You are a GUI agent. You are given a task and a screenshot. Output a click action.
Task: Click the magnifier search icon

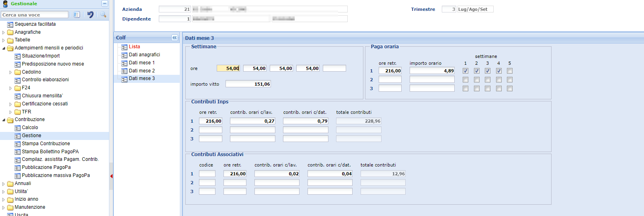[103, 14]
